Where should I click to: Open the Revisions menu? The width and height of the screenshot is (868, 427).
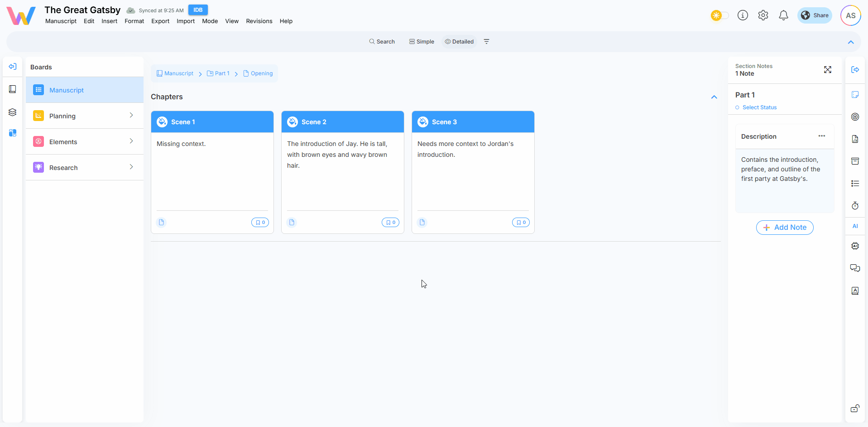(x=259, y=21)
